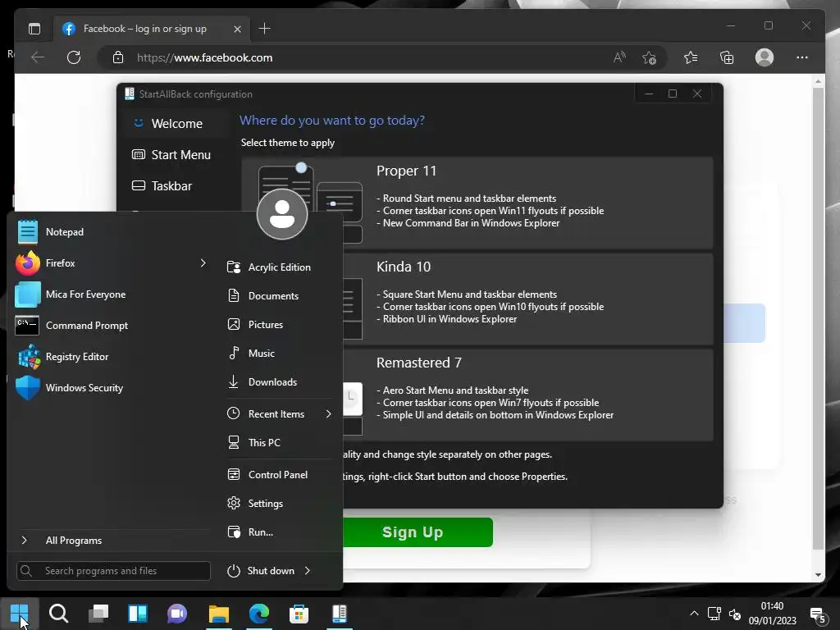Open Registry Editor entry
The image size is (840, 630).
coord(110,356)
